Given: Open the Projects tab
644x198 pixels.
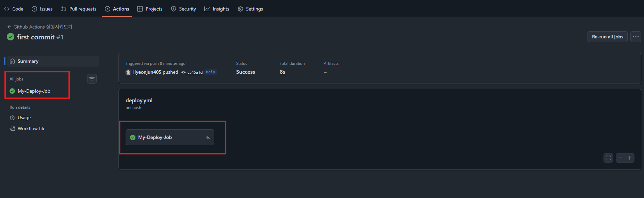Looking at the screenshot, I should (x=150, y=9).
